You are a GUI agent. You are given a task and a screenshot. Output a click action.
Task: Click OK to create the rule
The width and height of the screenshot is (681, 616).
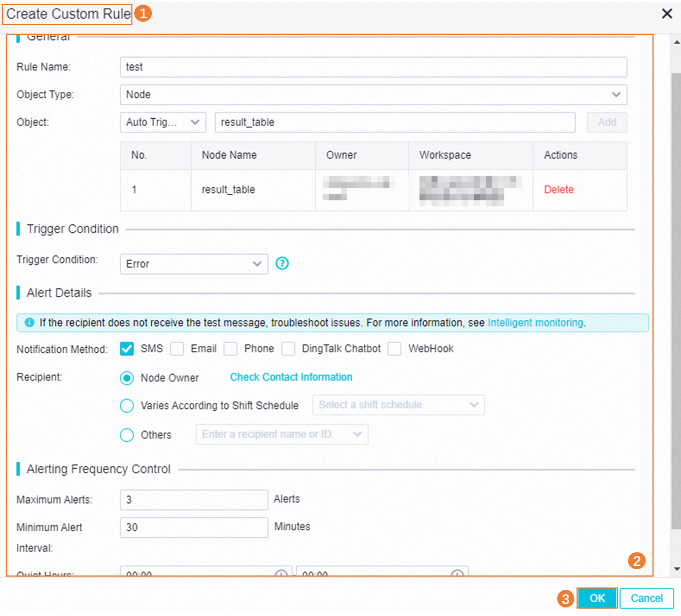pyautogui.click(x=597, y=598)
